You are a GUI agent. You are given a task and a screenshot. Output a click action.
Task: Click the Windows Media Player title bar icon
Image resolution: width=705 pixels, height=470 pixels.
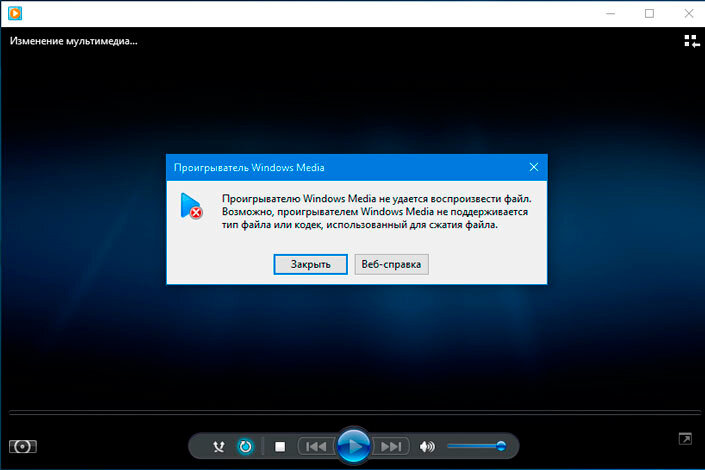click(15, 13)
